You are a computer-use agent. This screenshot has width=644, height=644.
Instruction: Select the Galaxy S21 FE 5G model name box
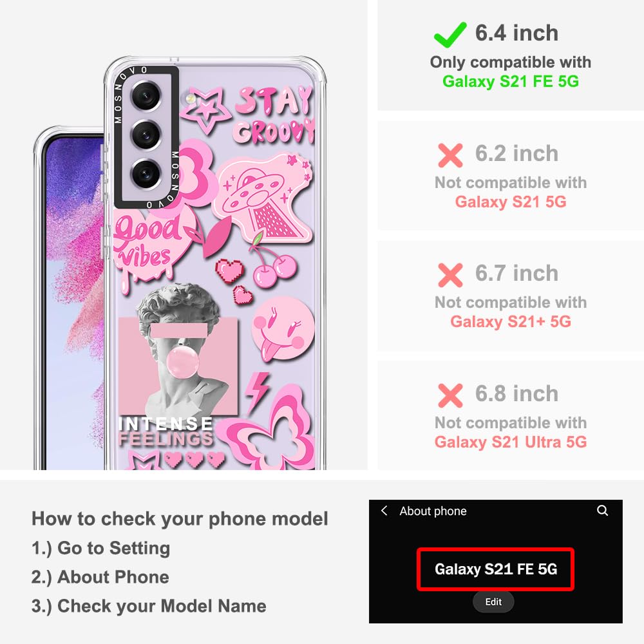[x=495, y=569]
